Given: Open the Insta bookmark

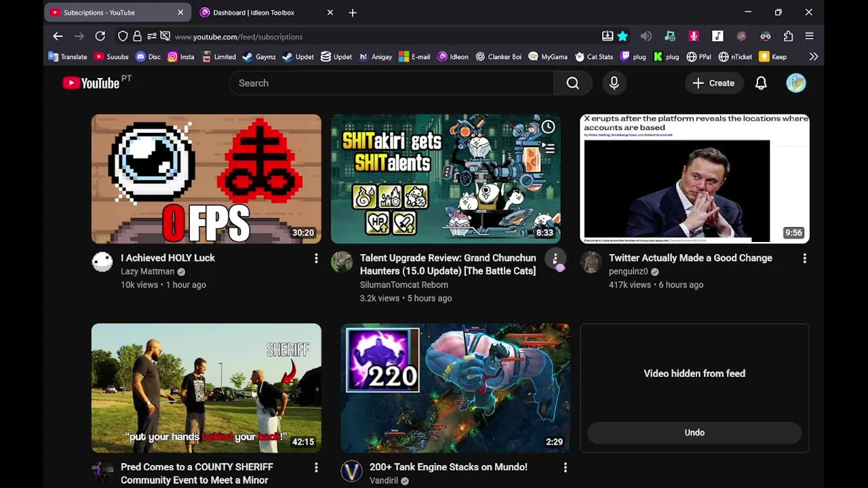Looking at the screenshot, I should pyautogui.click(x=180, y=57).
